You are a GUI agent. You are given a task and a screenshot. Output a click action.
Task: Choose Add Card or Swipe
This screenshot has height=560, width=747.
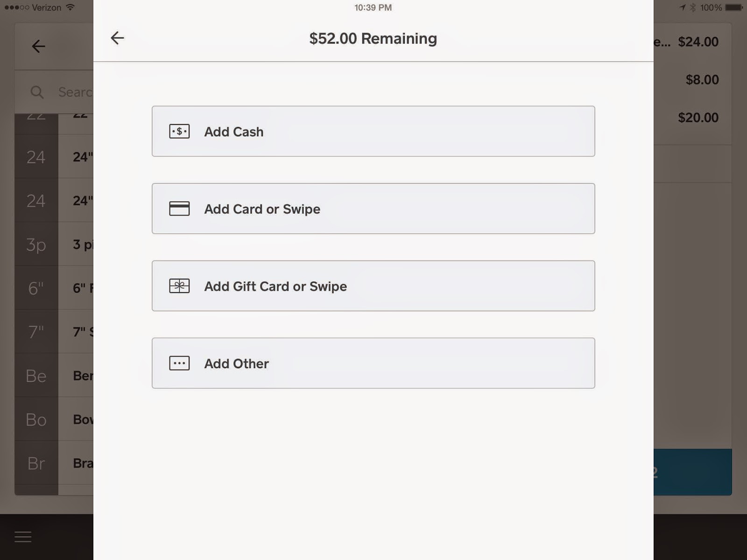pos(373,209)
